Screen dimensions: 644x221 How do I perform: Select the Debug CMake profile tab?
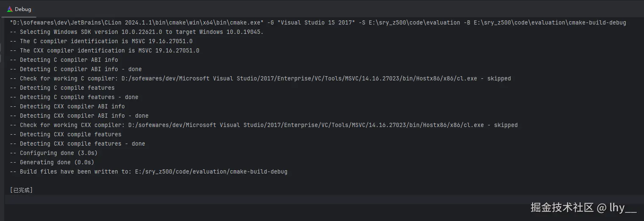(19, 9)
